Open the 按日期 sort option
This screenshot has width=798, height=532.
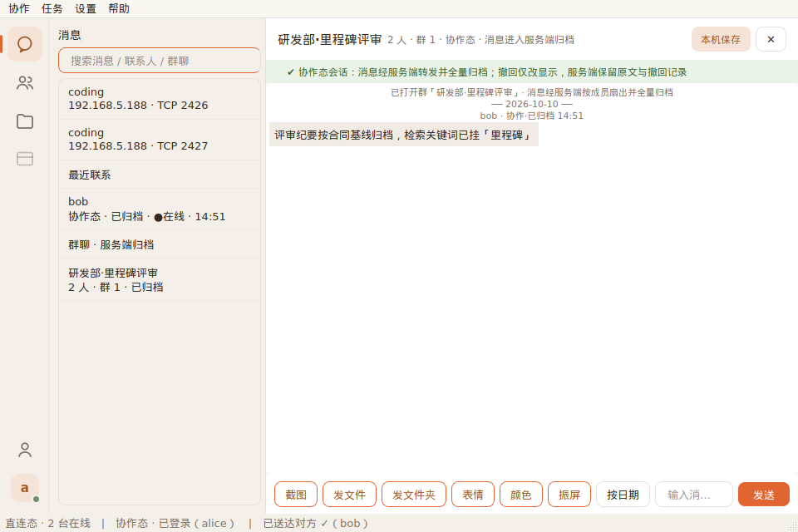pyautogui.click(x=623, y=495)
